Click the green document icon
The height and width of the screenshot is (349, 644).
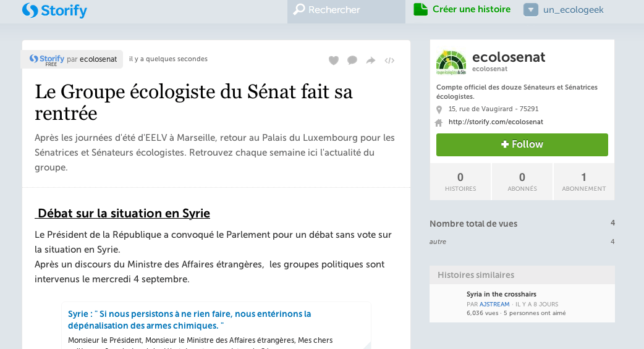click(420, 9)
